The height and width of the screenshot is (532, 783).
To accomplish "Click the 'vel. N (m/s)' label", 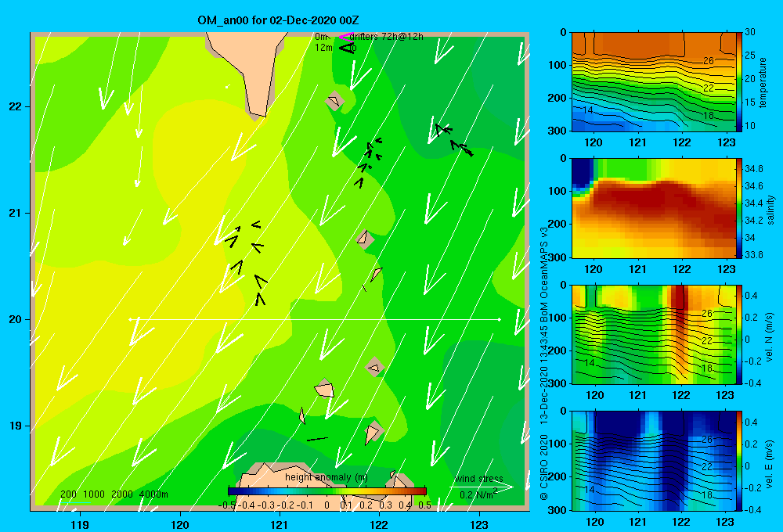I will [770, 337].
